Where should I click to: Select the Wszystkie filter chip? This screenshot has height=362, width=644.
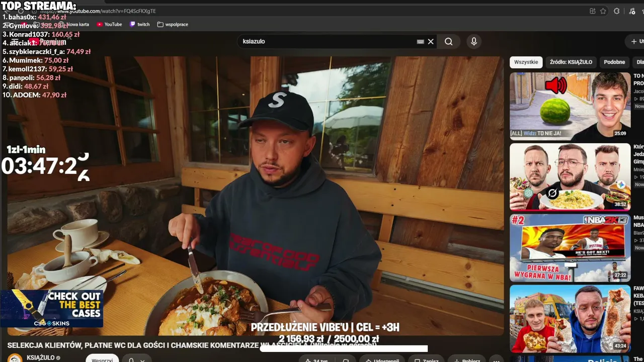(526, 62)
